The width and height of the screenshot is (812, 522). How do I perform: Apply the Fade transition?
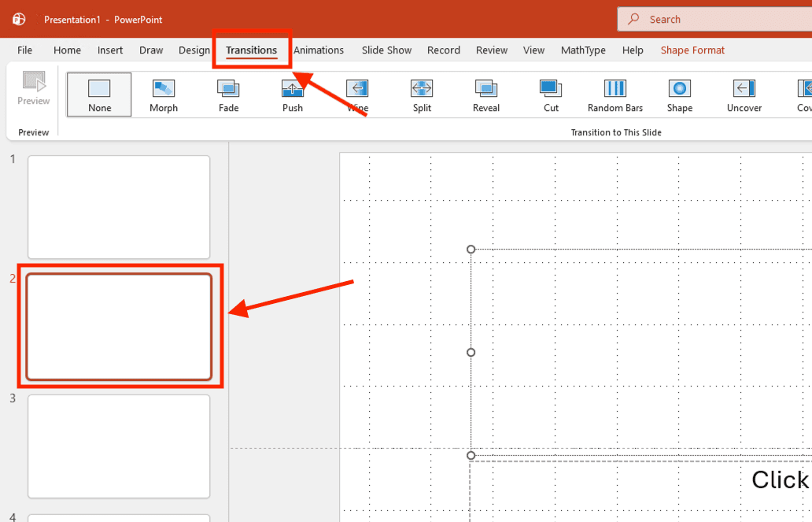click(x=228, y=96)
